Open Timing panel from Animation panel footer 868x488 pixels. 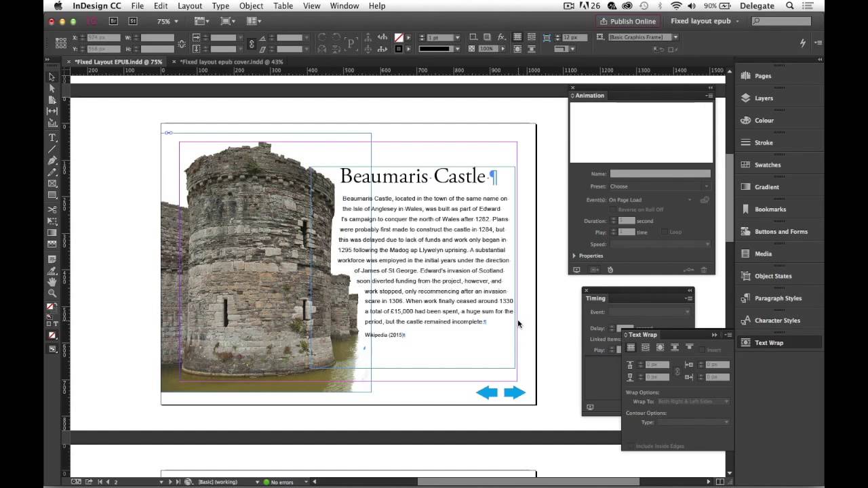click(x=610, y=270)
